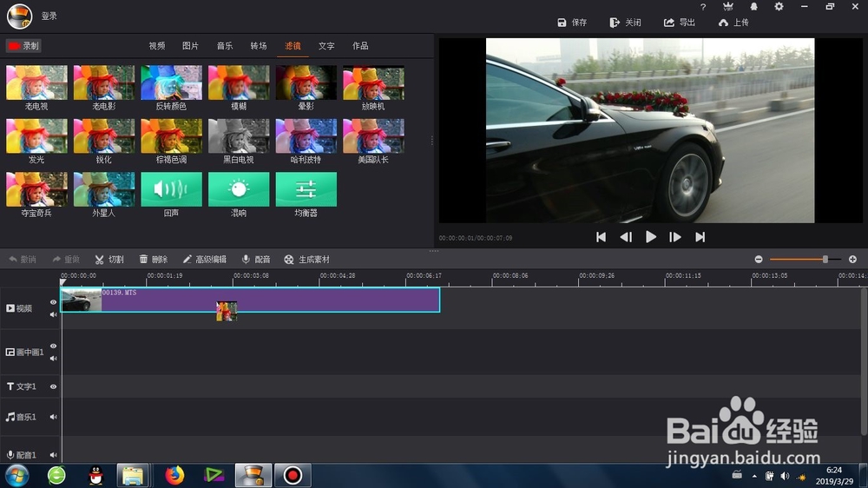
Task: Select the 回声 echo audio effect
Action: coord(172,189)
